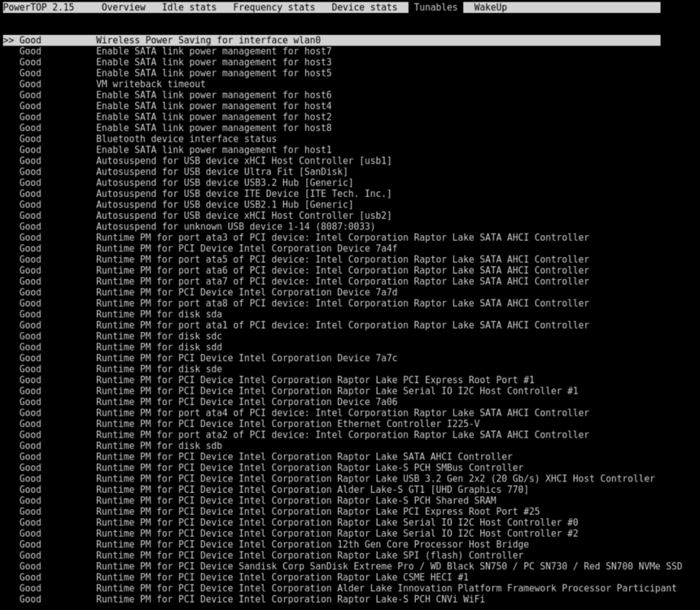Select Runtime PM for I2C Host Controller #1
The height and width of the screenshot is (610, 700).
coord(299,390)
